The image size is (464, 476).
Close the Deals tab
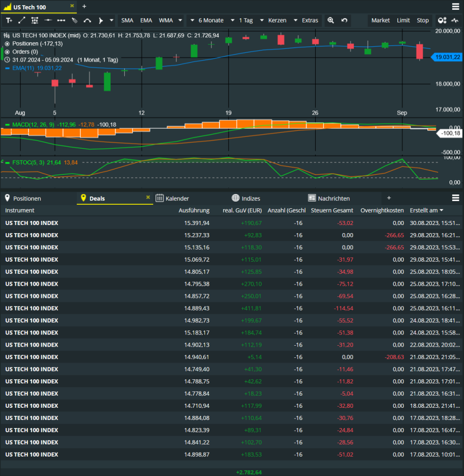[x=148, y=198]
